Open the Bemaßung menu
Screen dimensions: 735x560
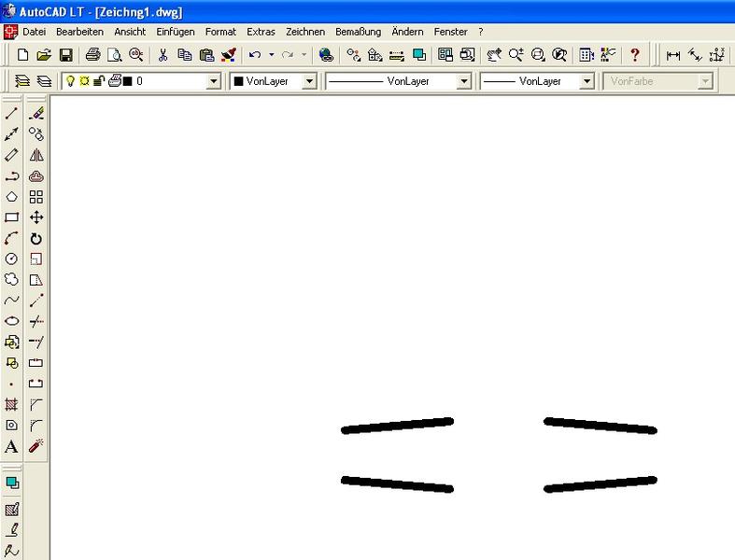tap(358, 32)
